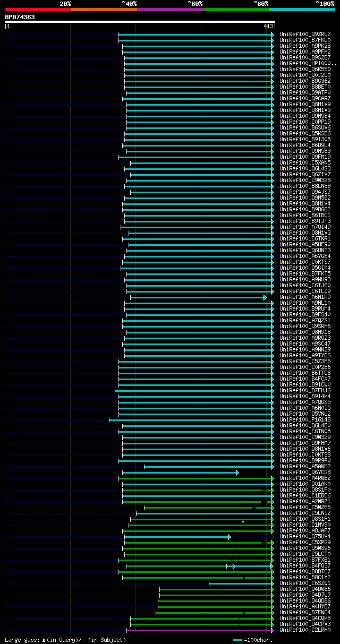The width and height of the screenshot is (340, 644).
Task: Open hit UniRef100_B4FCX7
Action: coord(305,379)
